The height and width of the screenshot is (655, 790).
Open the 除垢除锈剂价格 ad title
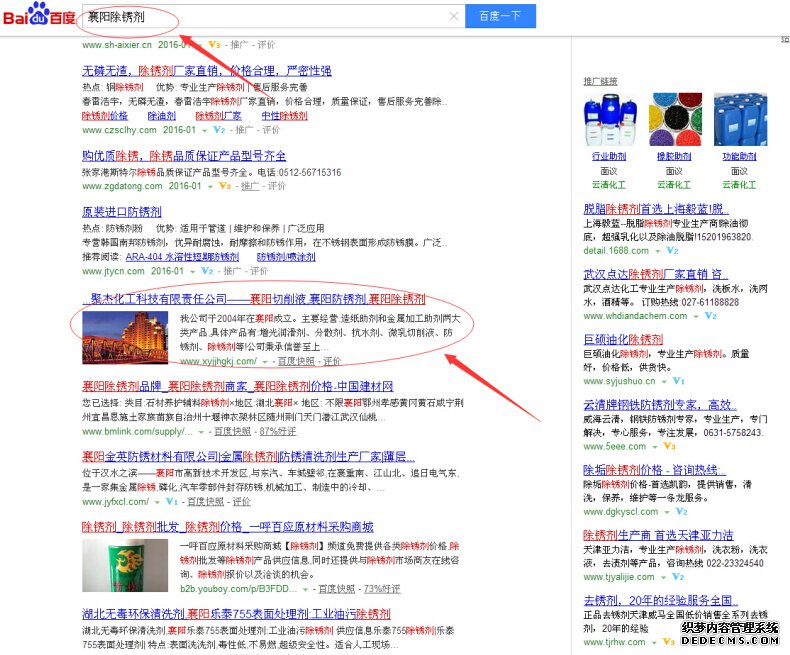pyautogui.click(x=654, y=470)
